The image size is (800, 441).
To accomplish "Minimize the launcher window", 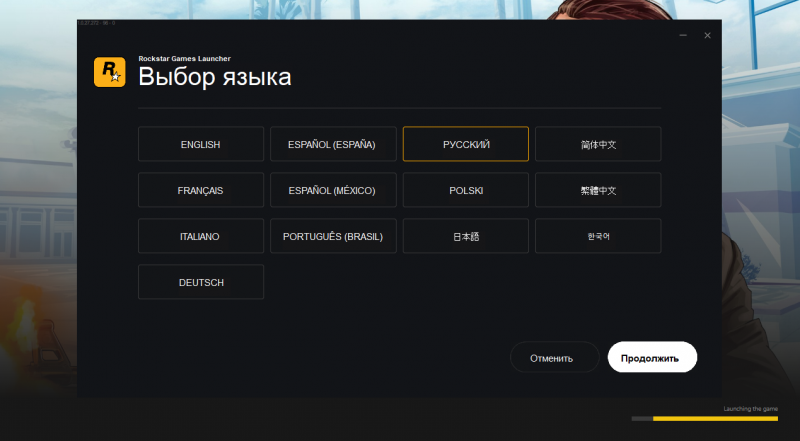I will [684, 36].
